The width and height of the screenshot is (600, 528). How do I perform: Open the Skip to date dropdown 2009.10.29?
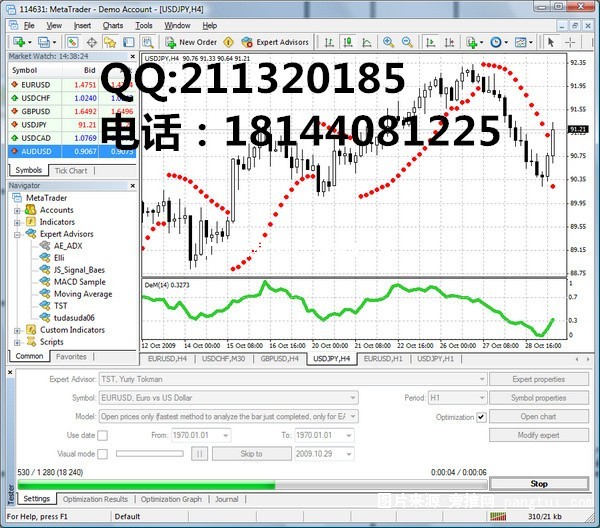(x=349, y=454)
